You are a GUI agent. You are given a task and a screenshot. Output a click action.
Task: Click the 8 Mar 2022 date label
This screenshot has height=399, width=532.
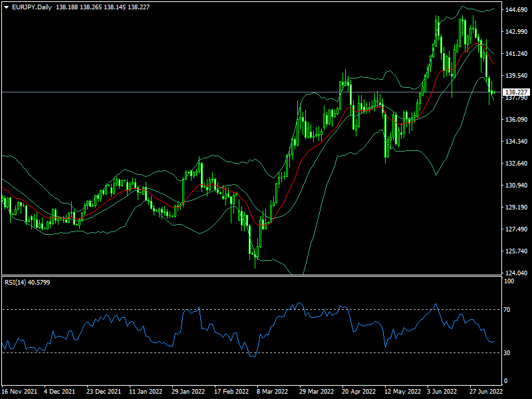pyautogui.click(x=273, y=392)
